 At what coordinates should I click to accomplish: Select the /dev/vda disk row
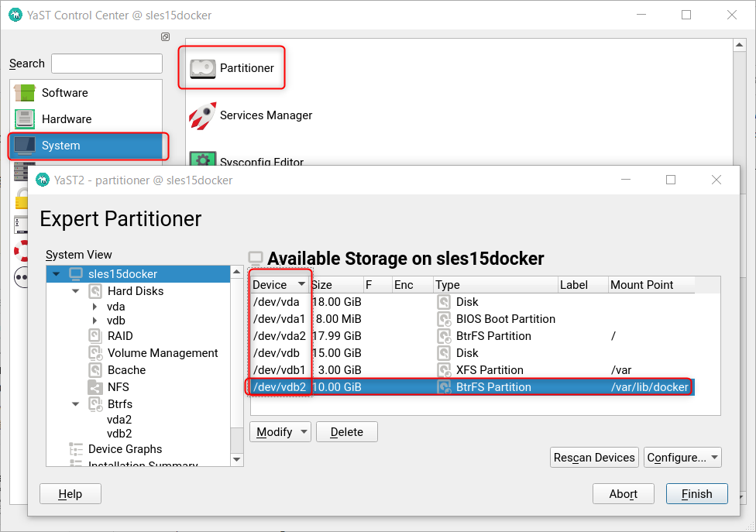click(x=472, y=302)
